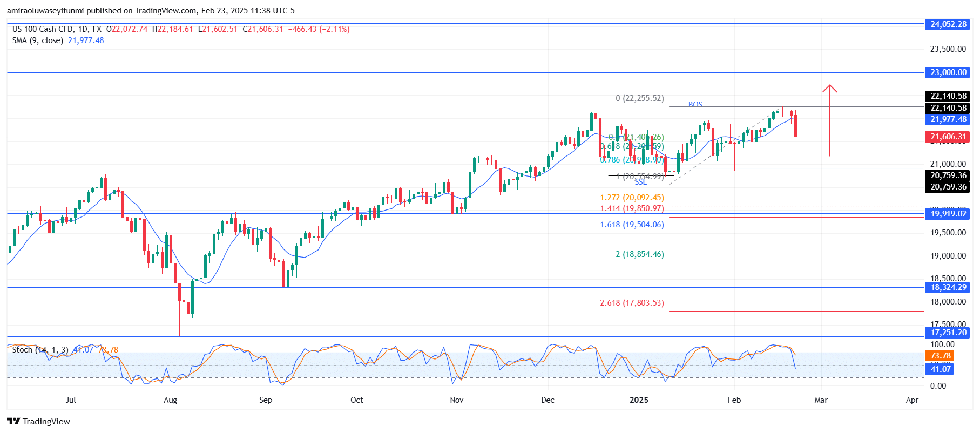
Task: Click the orange 73.78 stochastic axis label
Action: point(940,355)
